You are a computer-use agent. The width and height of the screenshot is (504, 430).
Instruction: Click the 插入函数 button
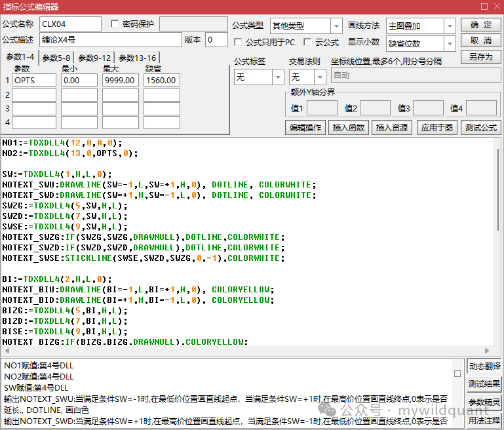pos(349,128)
